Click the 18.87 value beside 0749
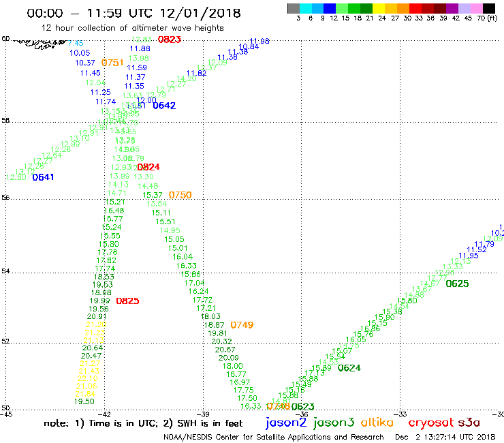This screenshot has width=504, height=443. (x=214, y=325)
